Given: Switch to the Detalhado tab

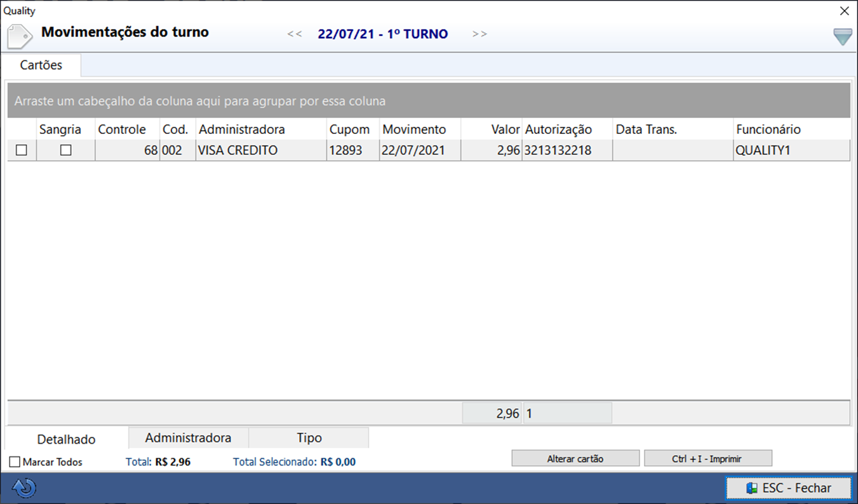Looking at the screenshot, I should point(67,439).
